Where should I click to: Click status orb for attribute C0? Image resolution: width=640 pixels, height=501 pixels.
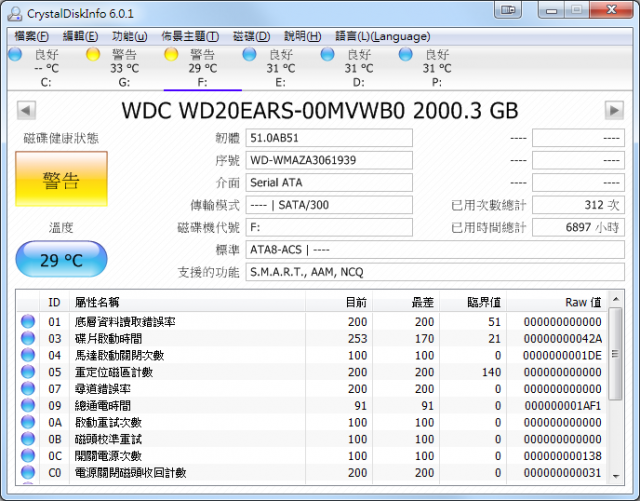pos(28,472)
